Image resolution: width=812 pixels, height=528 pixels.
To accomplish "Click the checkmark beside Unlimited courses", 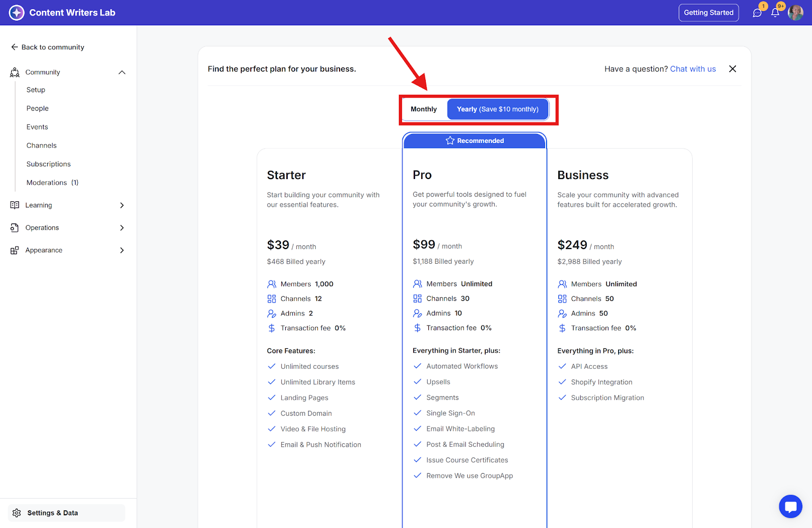I will coord(272,366).
